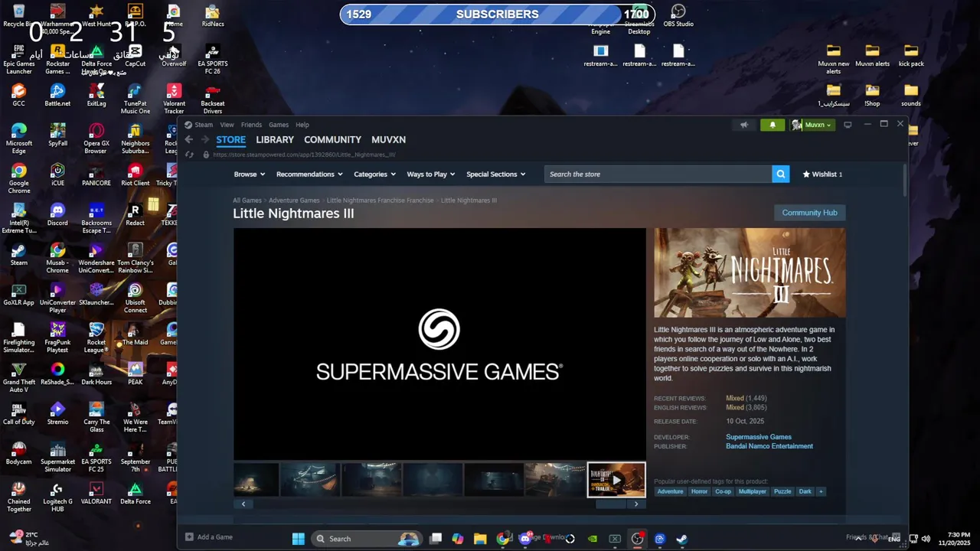Open the Steam menu
This screenshot has width=980, height=551.
(204, 125)
